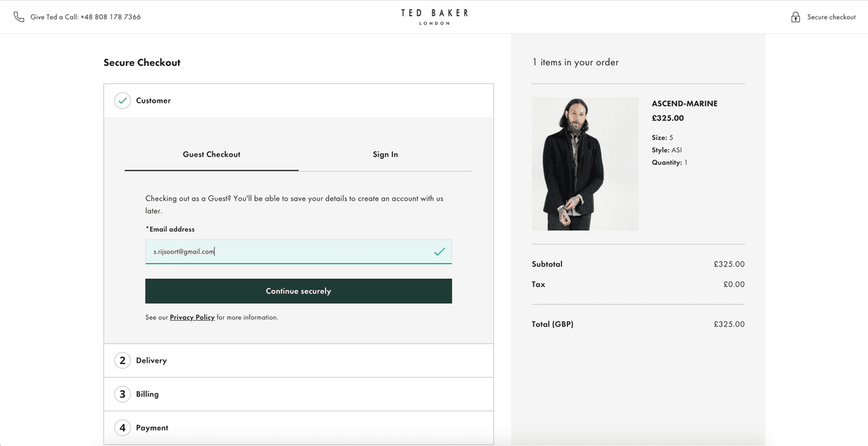Switch to the Sign In tab
The height and width of the screenshot is (446, 868).
386,154
